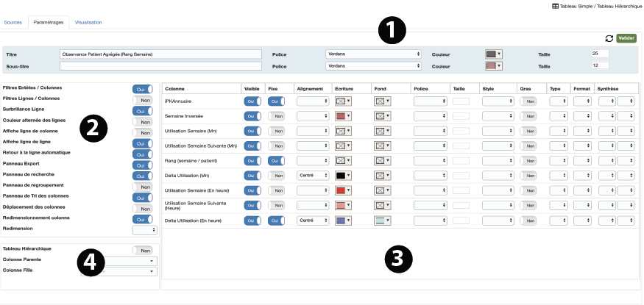Open black Ecriture swatch for Delta Utilisation (Mn)
This screenshot has width=644, height=305.
[344, 176]
